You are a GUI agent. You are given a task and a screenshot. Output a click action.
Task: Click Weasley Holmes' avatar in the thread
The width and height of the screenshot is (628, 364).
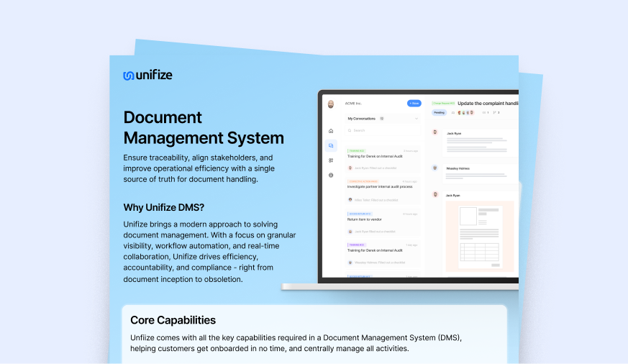[x=435, y=168]
